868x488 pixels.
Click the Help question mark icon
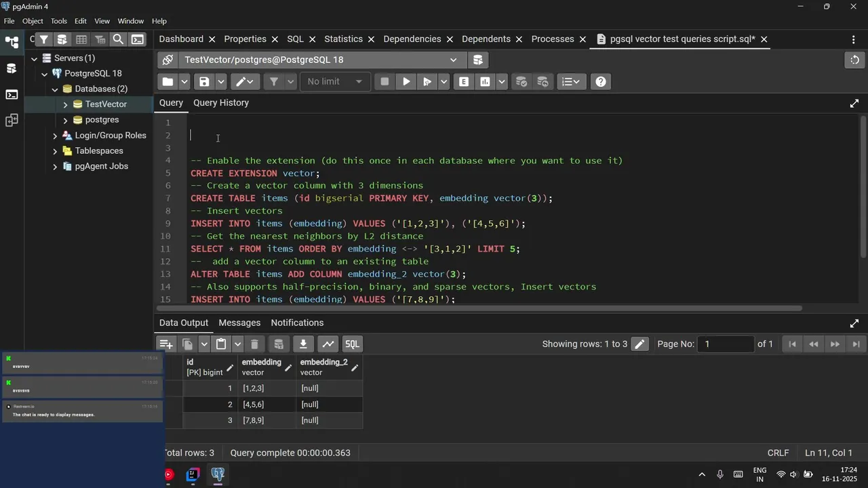coord(601,81)
